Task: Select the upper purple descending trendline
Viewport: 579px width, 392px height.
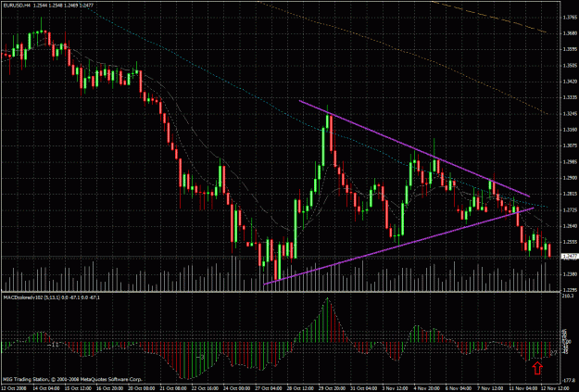Action: 414,148
